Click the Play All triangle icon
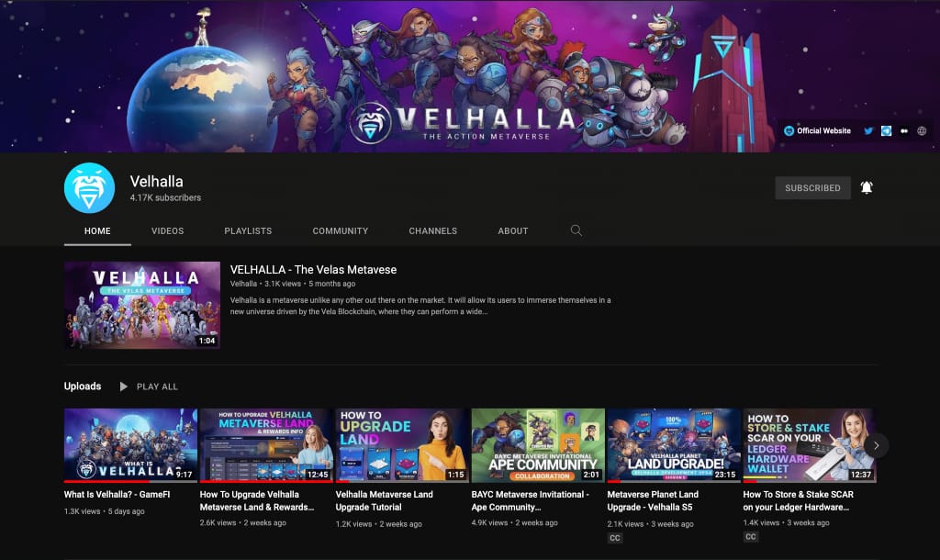Screen dimensions: 940x560 tap(124, 386)
